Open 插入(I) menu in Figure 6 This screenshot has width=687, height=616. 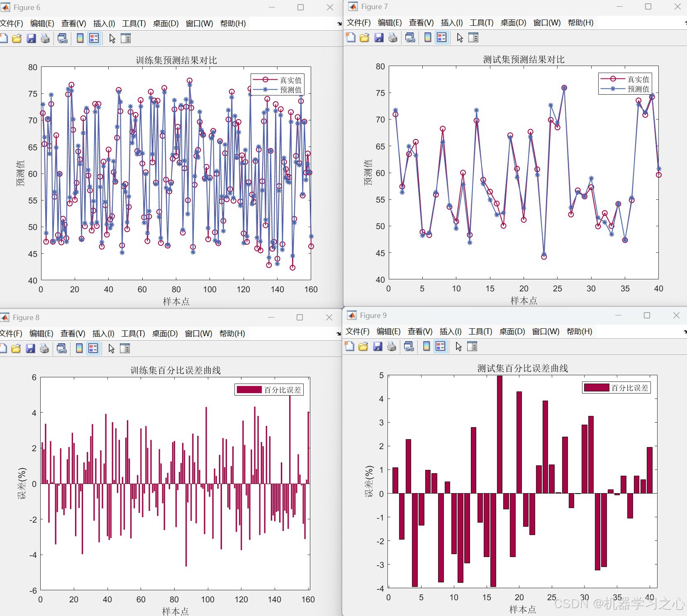[x=104, y=24]
